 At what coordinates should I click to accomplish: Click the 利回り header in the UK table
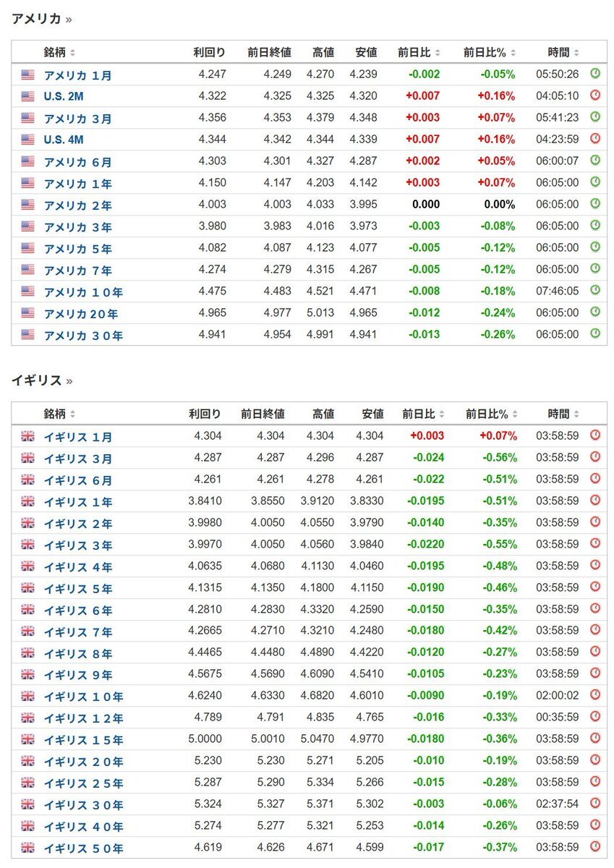(205, 414)
